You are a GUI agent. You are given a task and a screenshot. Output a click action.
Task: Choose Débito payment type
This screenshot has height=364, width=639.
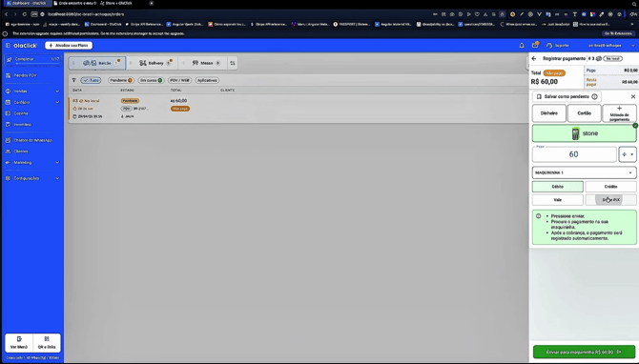(558, 187)
